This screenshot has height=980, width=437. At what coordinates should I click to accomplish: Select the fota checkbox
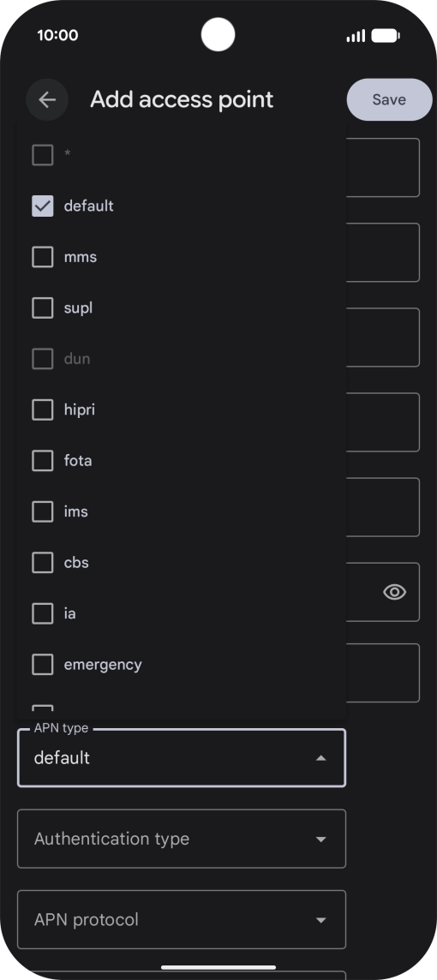click(43, 461)
